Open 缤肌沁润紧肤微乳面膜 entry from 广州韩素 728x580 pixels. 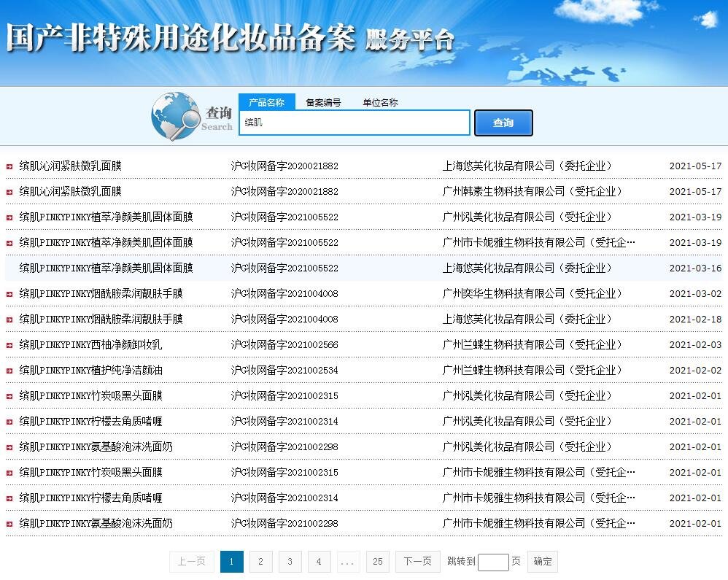(x=71, y=191)
